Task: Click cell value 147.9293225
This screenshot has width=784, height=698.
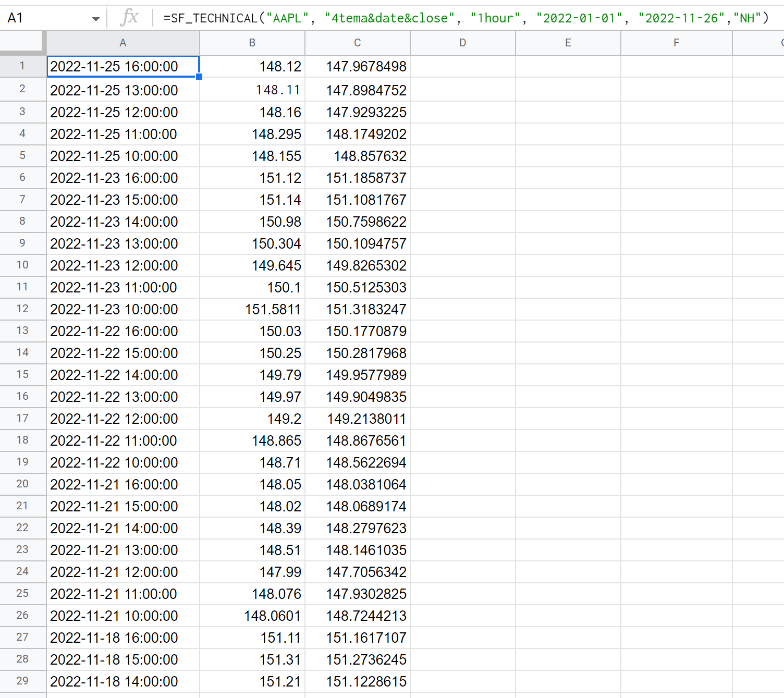Action: (358, 112)
